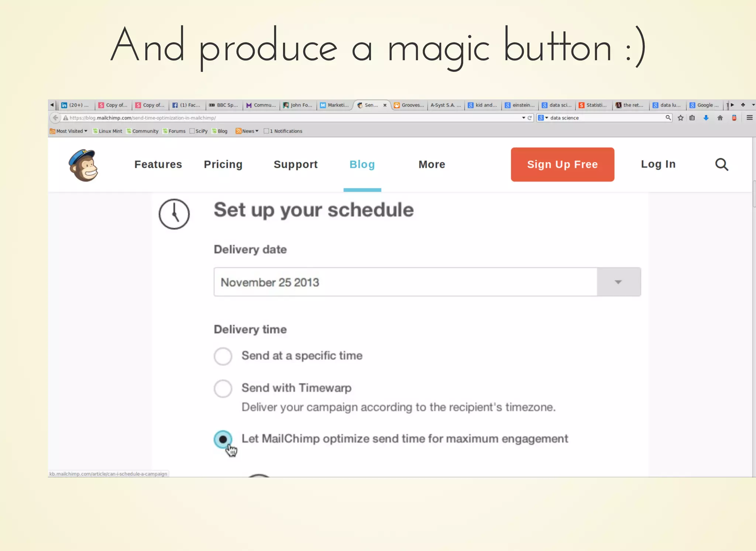
Task: Open a new tab with plus icon
Action: (743, 105)
